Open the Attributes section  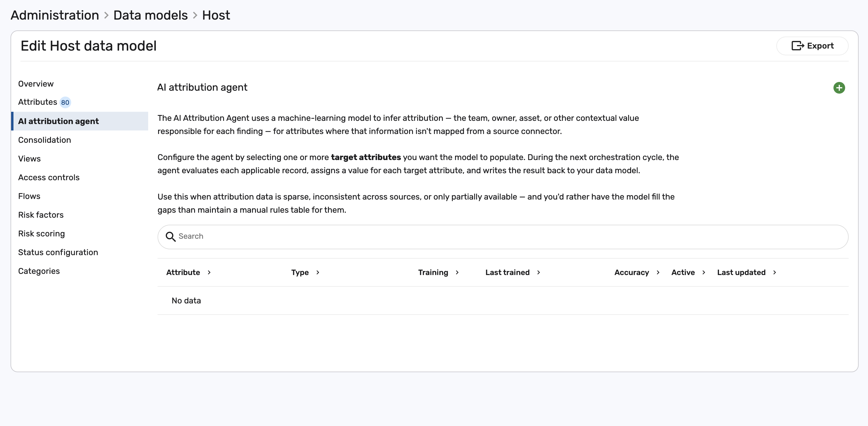[x=37, y=102]
